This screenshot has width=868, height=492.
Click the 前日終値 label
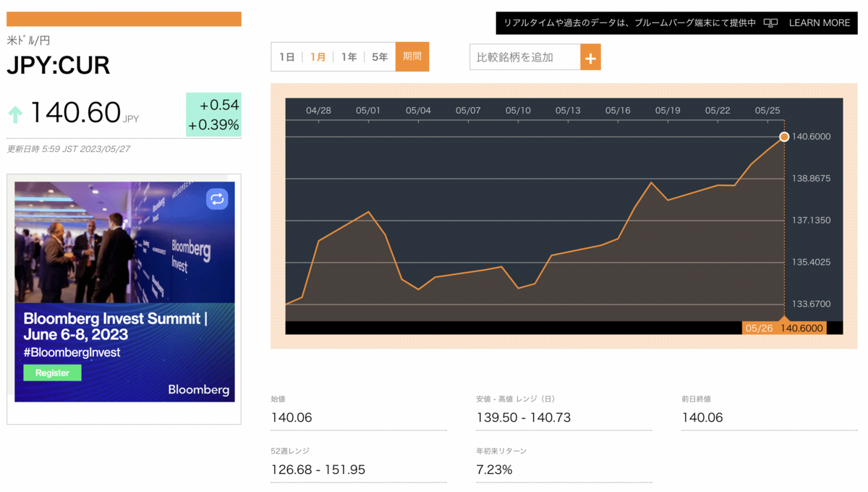pyautogui.click(x=697, y=399)
